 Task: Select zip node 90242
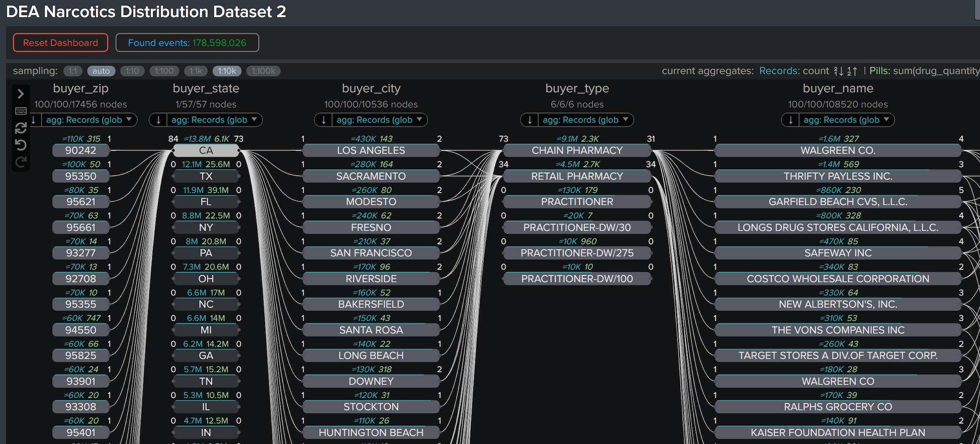(81, 151)
